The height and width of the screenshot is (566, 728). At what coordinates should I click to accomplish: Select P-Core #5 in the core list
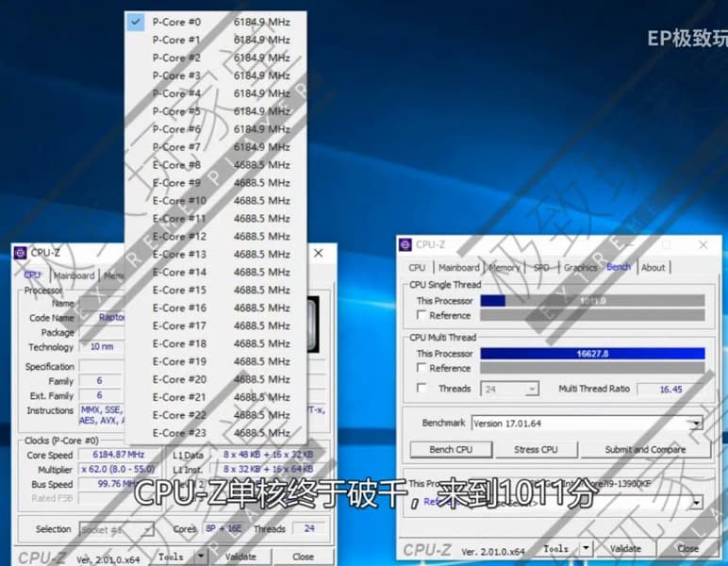[215, 111]
